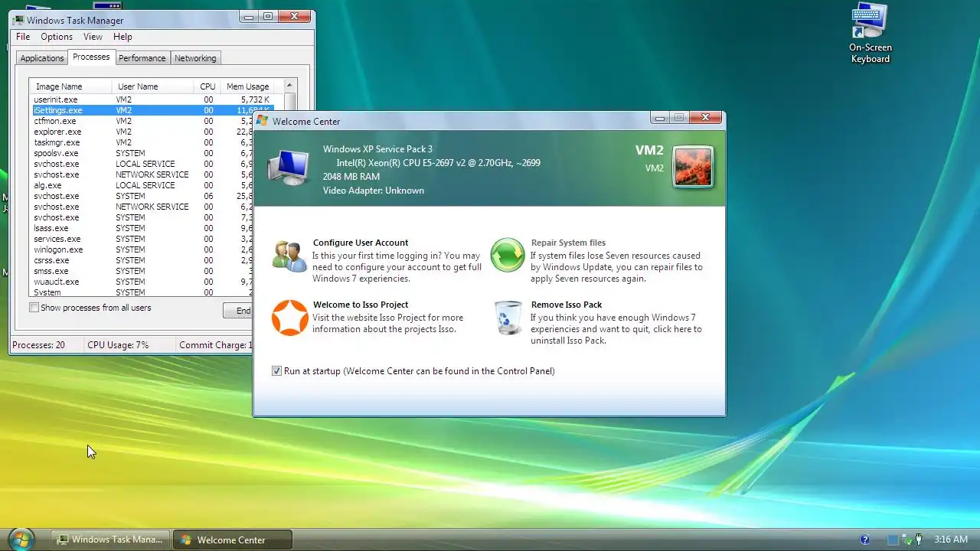Select the alg.exe process row

(x=142, y=185)
